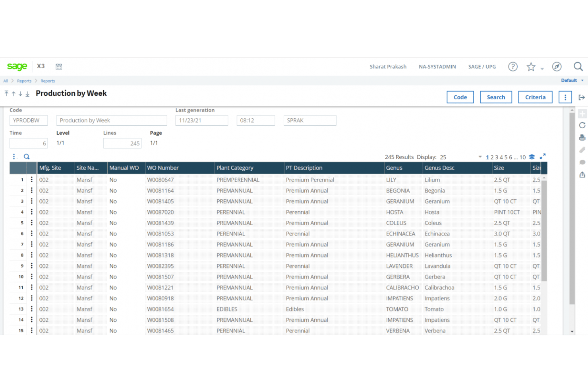588x392 pixels.
Task: Click the SPRAK user field
Action: 310,120
